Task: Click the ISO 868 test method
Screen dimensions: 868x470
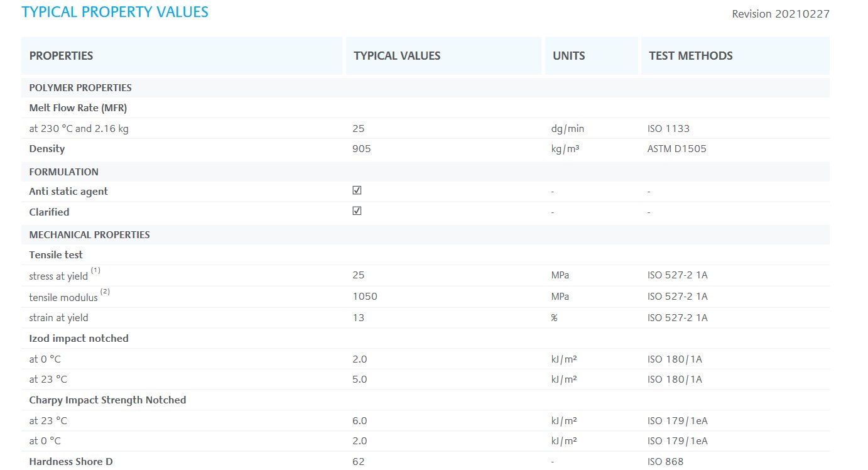Action: point(666,462)
